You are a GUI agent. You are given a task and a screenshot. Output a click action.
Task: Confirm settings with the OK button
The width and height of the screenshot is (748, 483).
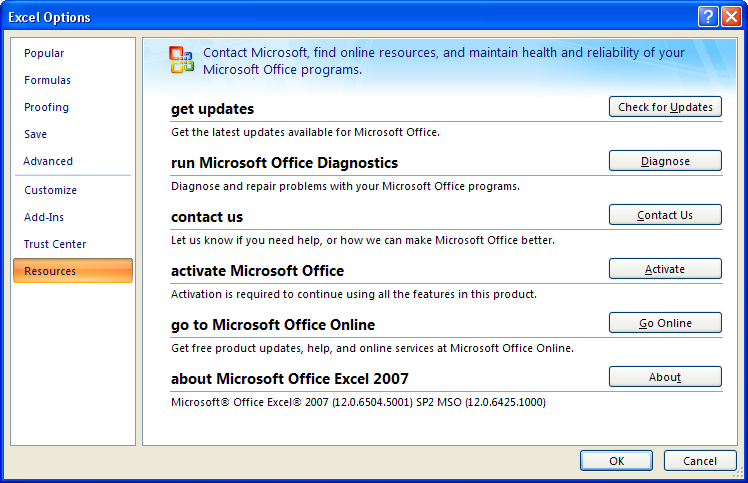click(x=617, y=461)
